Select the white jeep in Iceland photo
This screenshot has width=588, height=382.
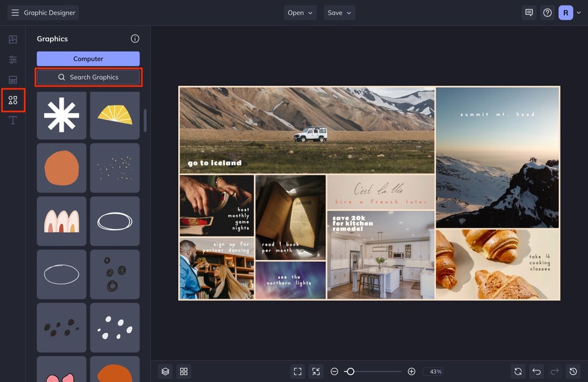[310, 134]
